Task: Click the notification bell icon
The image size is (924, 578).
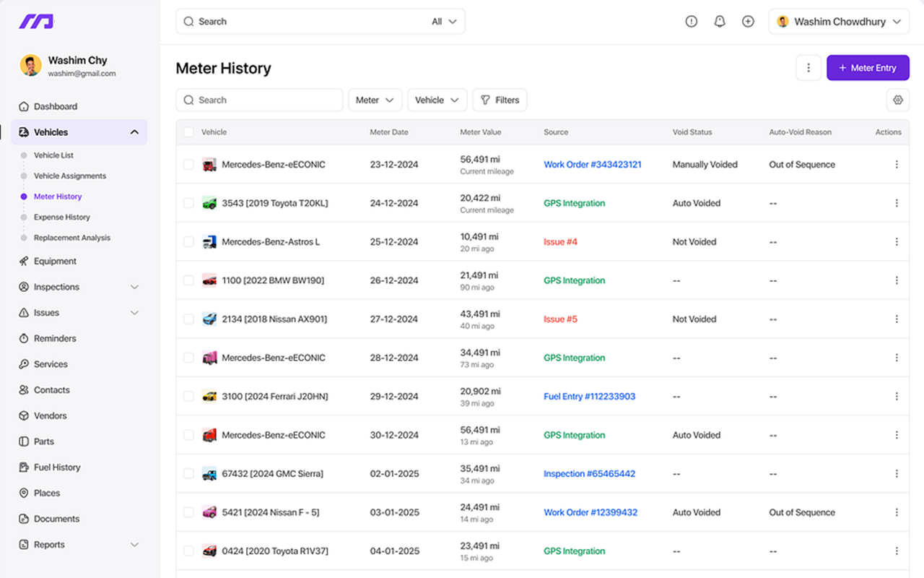Action: pyautogui.click(x=719, y=22)
